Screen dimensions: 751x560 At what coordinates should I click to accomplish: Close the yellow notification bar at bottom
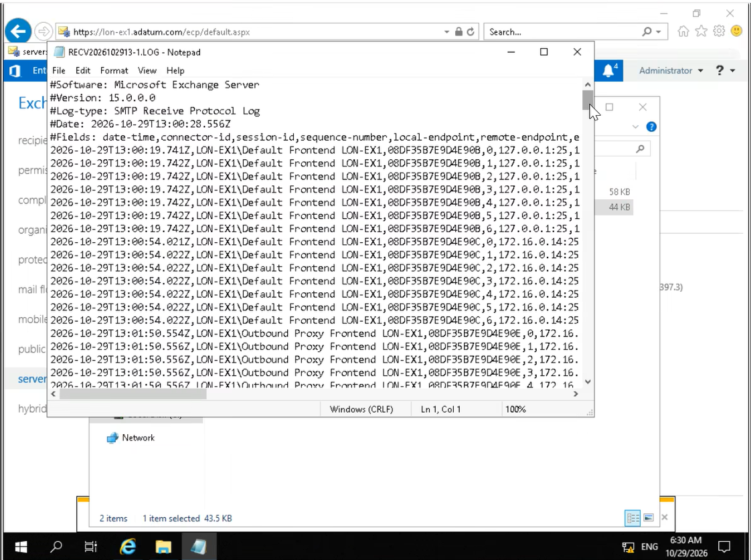664,517
